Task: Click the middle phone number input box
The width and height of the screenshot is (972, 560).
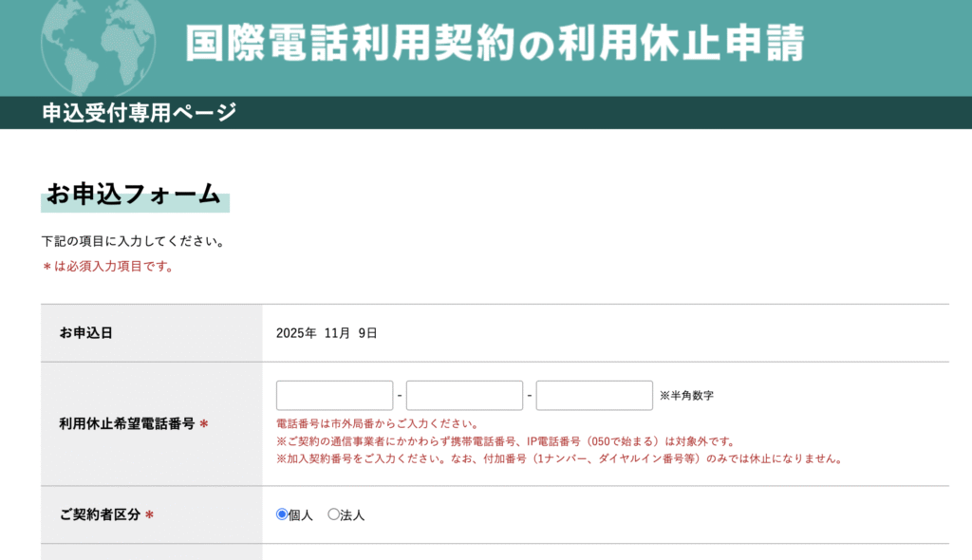Action: coord(464,395)
